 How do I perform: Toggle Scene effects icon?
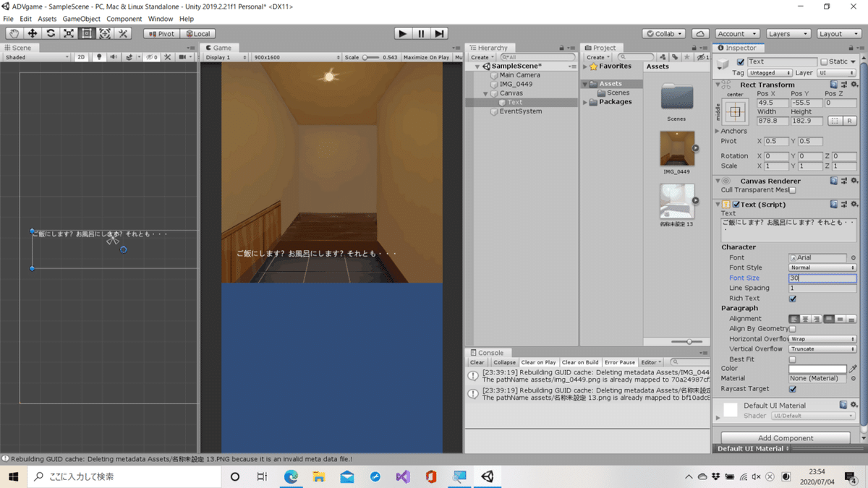click(129, 57)
